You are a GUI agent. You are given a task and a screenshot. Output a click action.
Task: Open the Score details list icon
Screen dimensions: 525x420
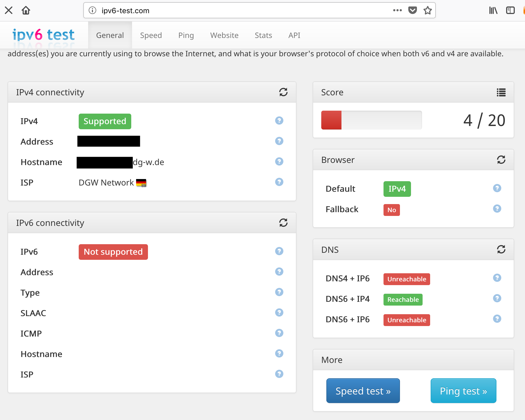coord(501,92)
